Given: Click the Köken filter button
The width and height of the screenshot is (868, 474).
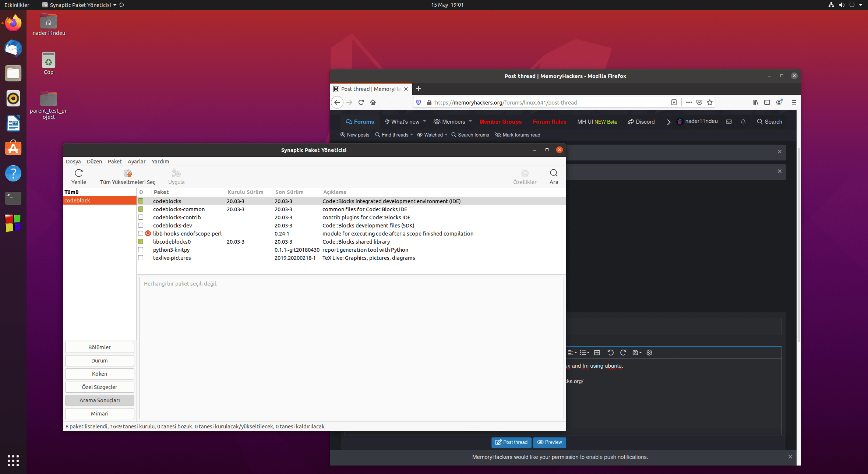Looking at the screenshot, I should [99, 374].
